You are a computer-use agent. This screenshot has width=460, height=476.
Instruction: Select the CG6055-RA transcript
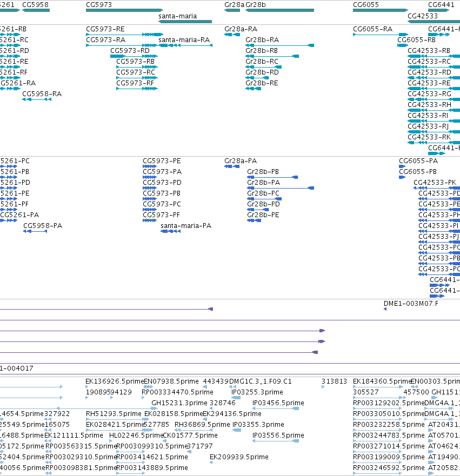click(x=373, y=29)
